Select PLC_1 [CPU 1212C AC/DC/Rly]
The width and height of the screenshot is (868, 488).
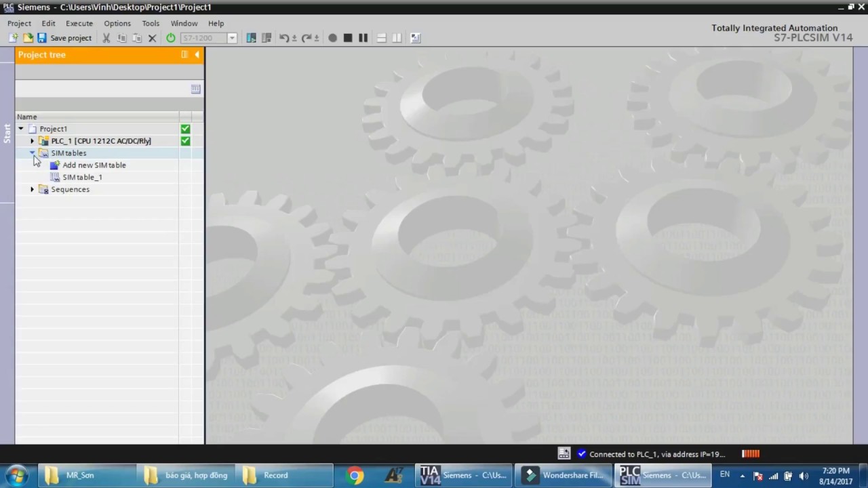[x=101, y=141]
